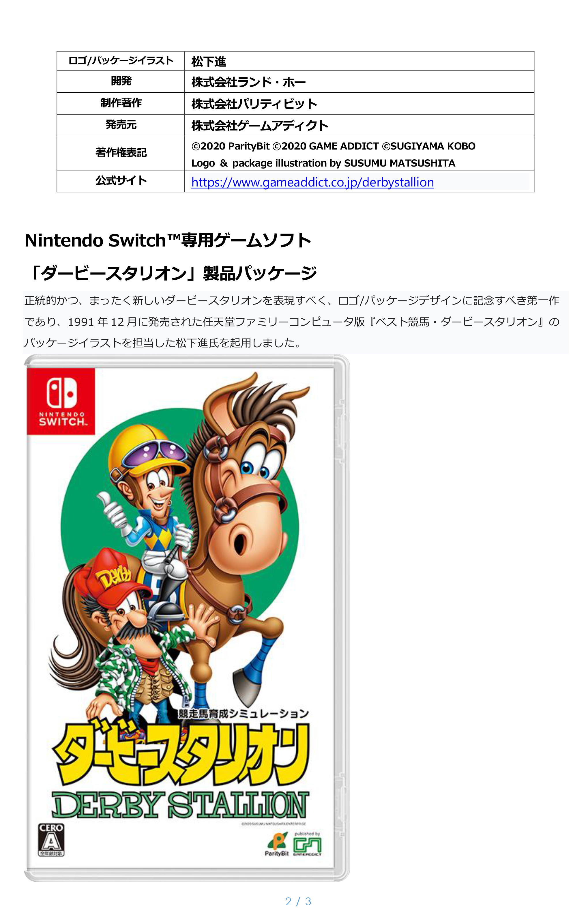Image resolution: width=573 pixels, height=924 pixels.
Task: Click the Nintendo Switch logo on package
Action: [x=61, y=401]
